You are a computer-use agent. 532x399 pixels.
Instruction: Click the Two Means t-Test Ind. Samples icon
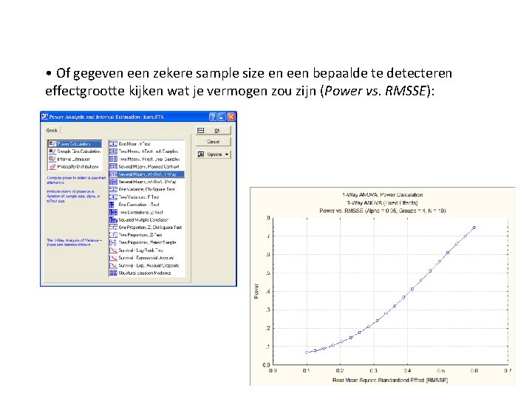113,151
